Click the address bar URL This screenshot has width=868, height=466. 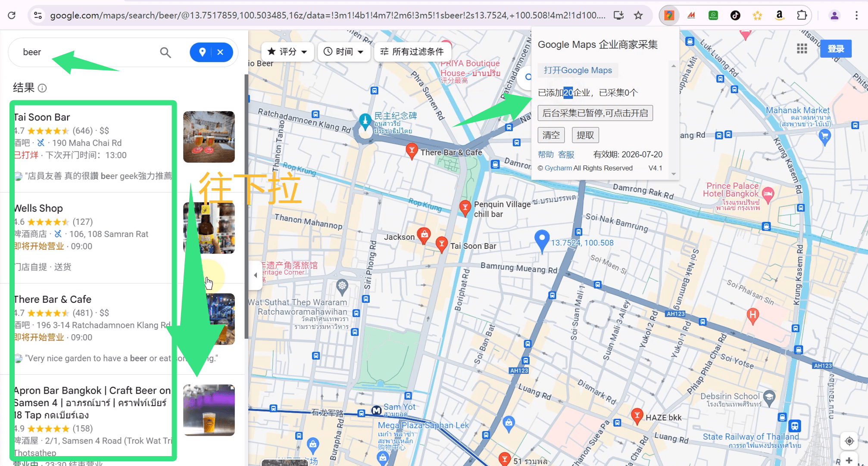[x=328, y=15]
